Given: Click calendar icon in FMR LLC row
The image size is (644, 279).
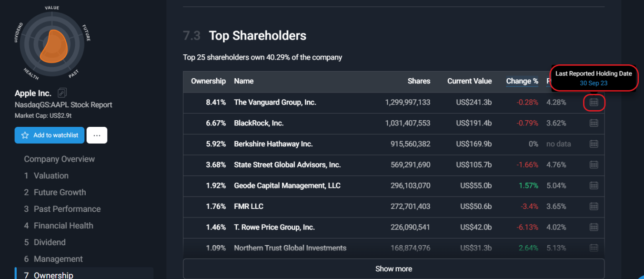Looking at the screenshot, I should [594, 207].
